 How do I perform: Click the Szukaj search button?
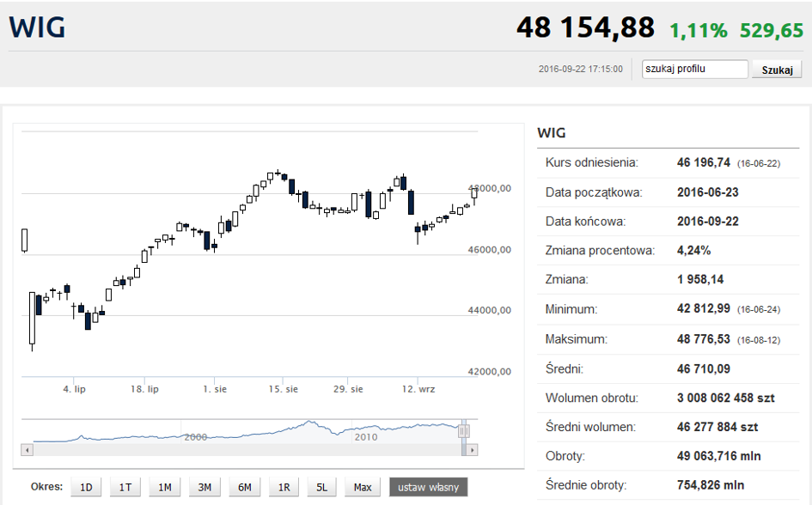[x=777, y=70]
